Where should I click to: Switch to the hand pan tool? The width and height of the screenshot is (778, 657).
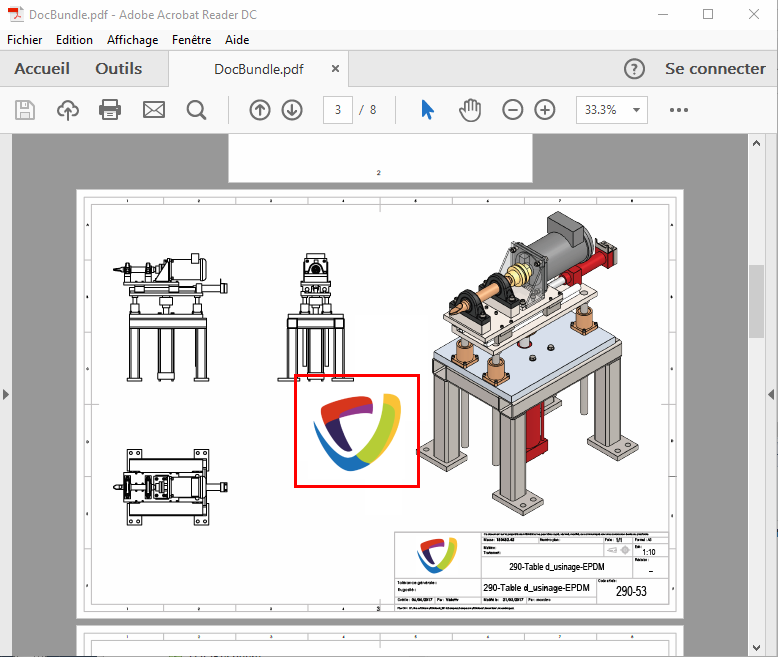pyautogui.click(x=470, y=110)
